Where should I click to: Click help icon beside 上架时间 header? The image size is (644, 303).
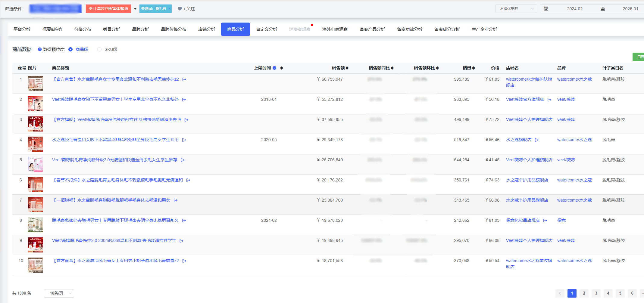[x=274, y=68]
